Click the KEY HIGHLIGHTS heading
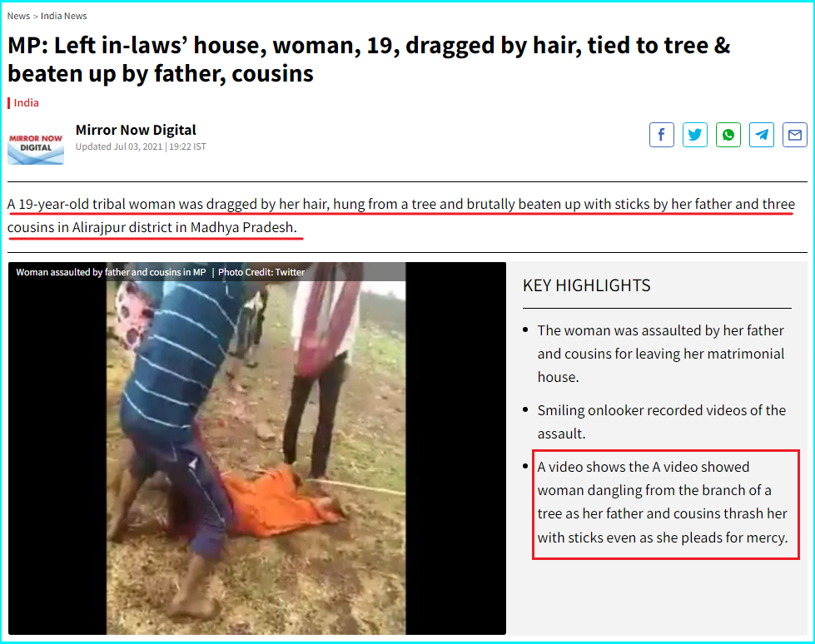This screenshot has height=644, width=815. point(586,285)
